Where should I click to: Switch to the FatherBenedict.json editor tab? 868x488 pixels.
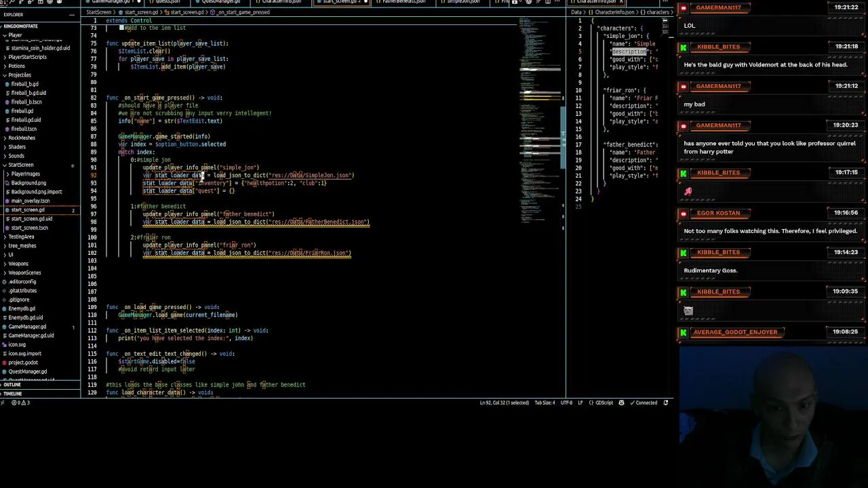coord(403,2)
